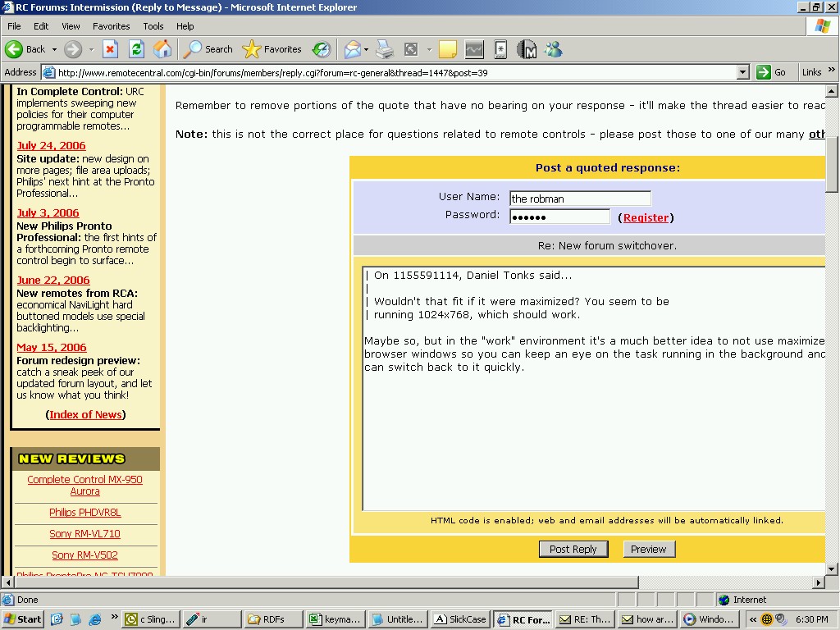Switch to SlickCase taskbar window
The width and height of the screenshot is (840, 630).
(x=459, y=619)
